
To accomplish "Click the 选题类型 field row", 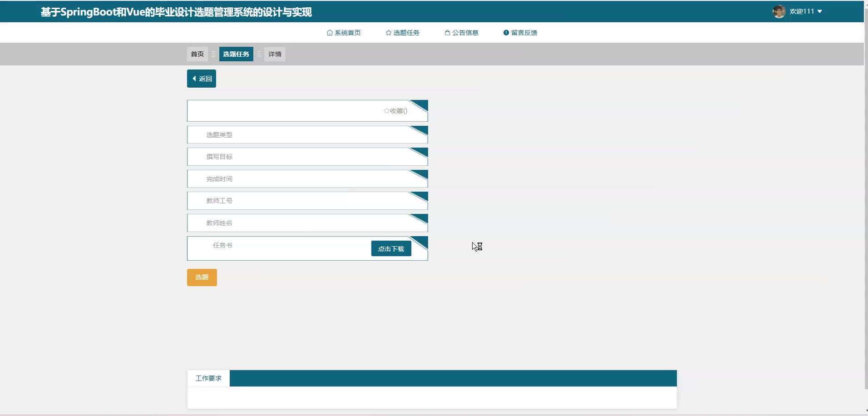I will tap(307, 135).
